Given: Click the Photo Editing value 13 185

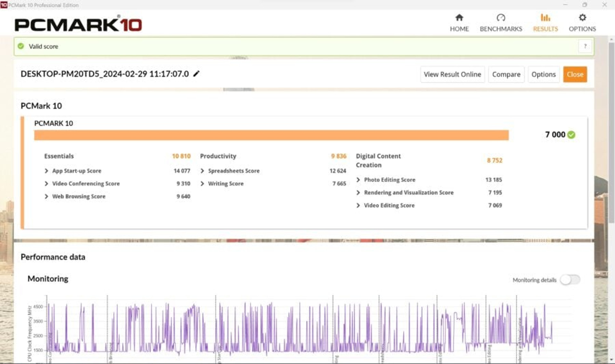Looking at the screenshot, I should coord(494,180).
